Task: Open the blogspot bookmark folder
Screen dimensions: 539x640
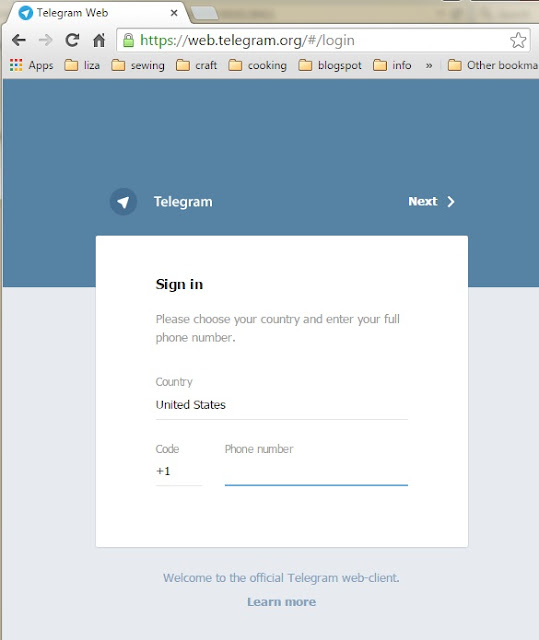Action: 330,65
